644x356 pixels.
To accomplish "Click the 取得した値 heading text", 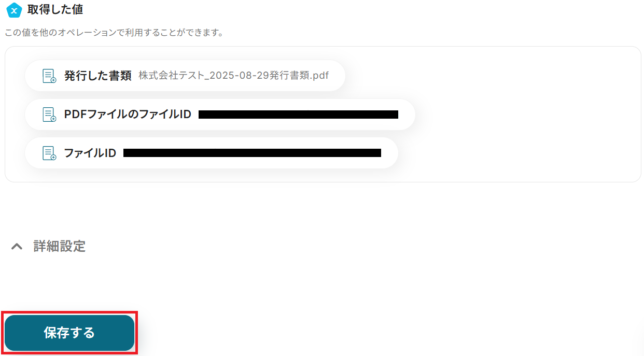I will (55, 9).
